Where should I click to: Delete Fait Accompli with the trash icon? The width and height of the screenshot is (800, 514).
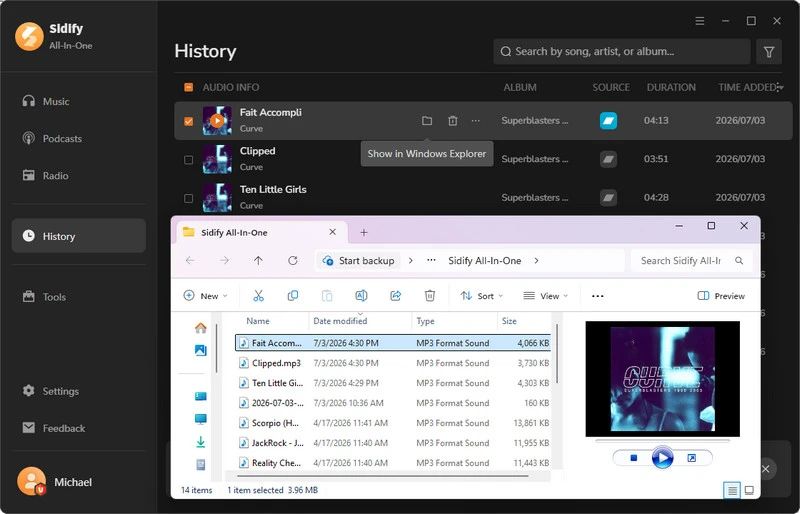tap(453, 121)
